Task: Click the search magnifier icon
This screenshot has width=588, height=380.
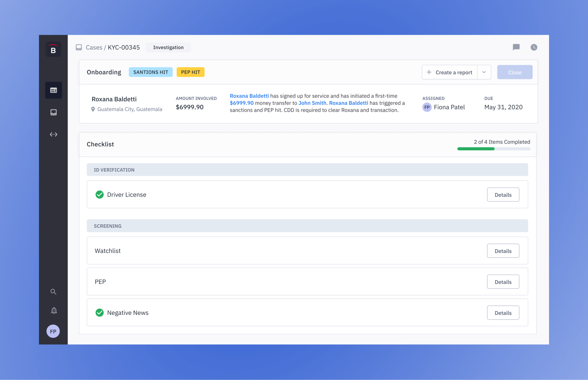Action: tap(53, 292)
